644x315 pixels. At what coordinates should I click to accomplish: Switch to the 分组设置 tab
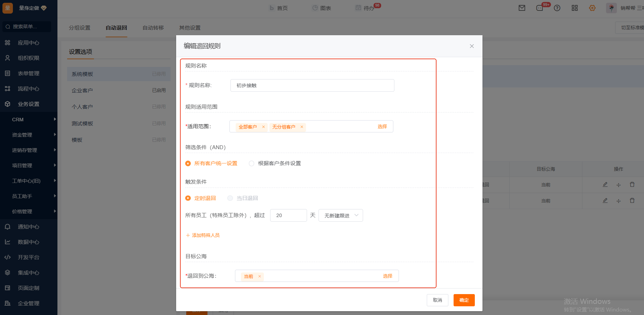[79, 28]
